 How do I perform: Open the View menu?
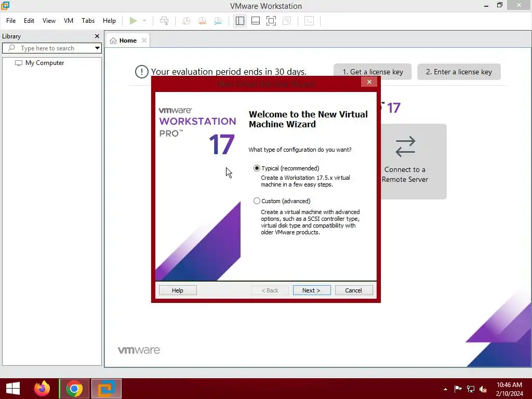pos(49,21)
